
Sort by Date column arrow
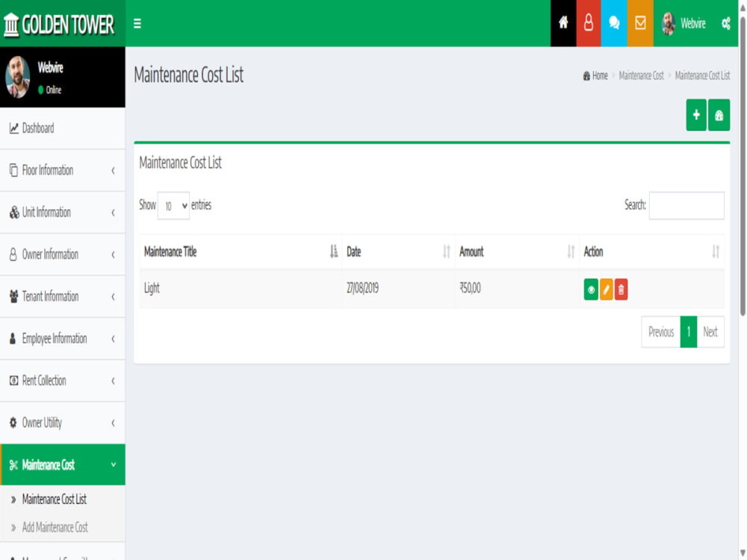click(447, 252)
